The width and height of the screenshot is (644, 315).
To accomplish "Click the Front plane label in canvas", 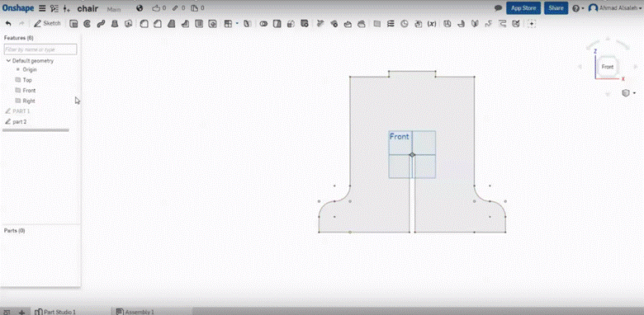I will (400, 137).
